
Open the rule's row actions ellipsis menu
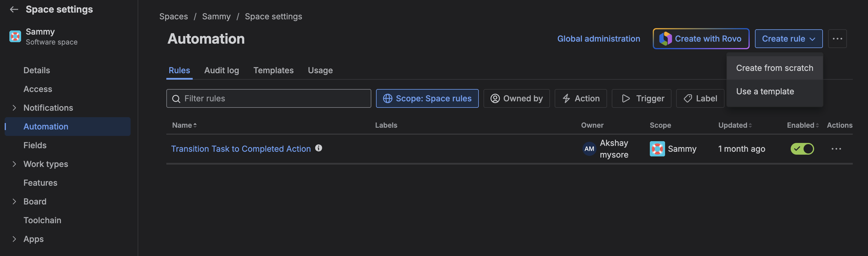[836, 149]
